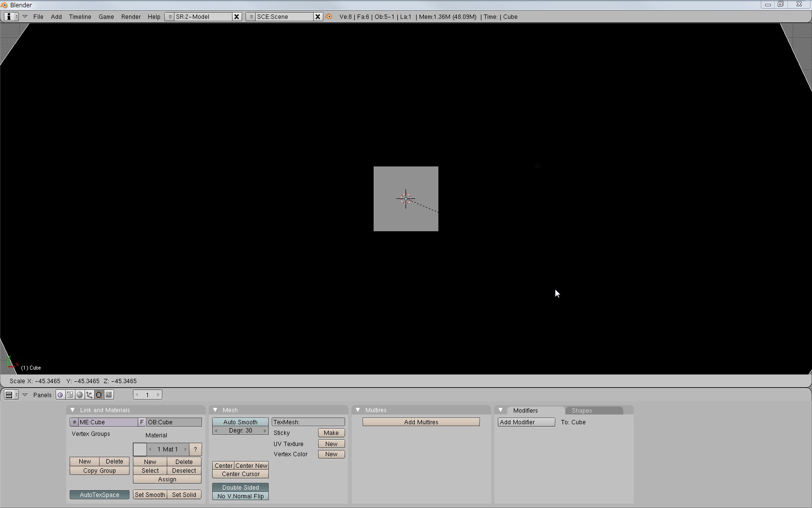This screenshot has width=812, height=508.
Task: Open the Render menu
Action: coord(130,16)
